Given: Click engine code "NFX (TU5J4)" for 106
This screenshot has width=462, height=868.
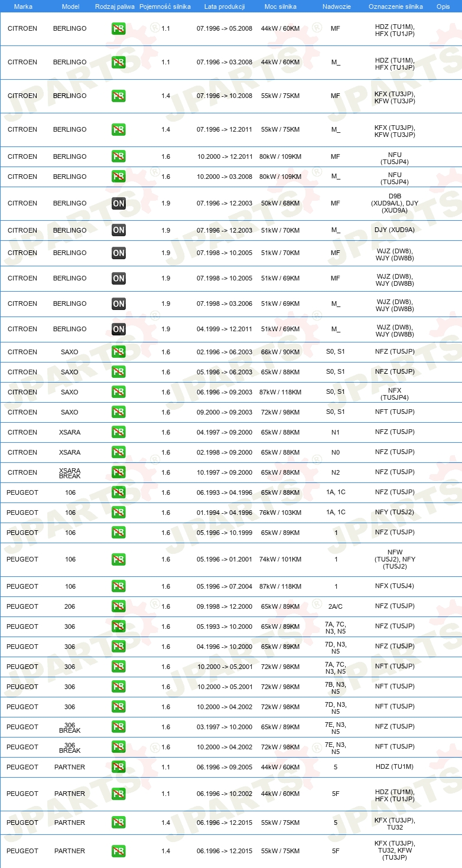Looking at the screenshot, I should 395,586.
